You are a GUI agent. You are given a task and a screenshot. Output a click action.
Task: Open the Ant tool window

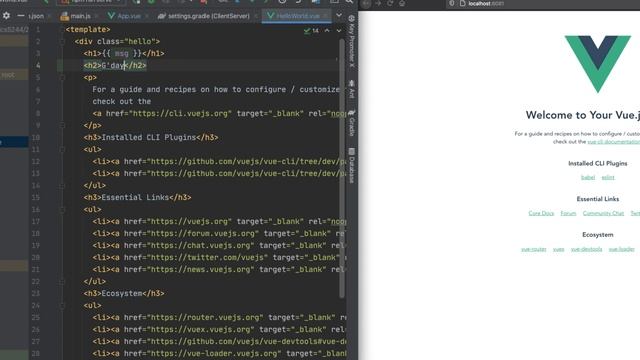pyautogui.click(x=351, y=89)
